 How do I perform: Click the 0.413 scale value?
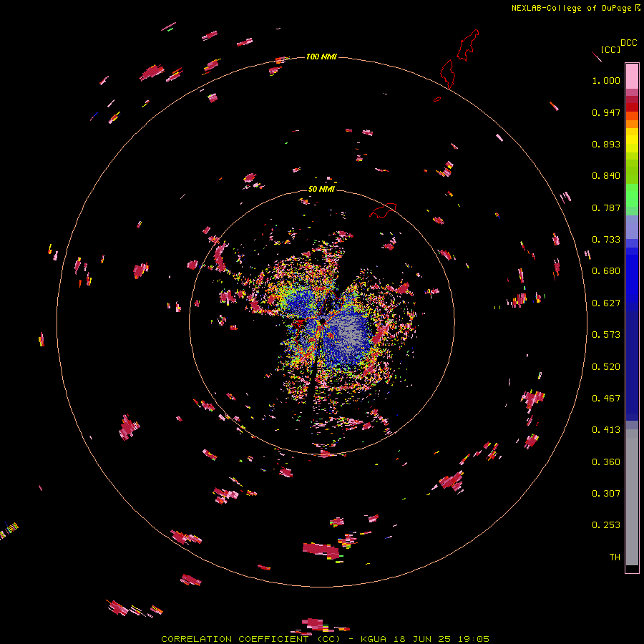[x=606, y=430]
